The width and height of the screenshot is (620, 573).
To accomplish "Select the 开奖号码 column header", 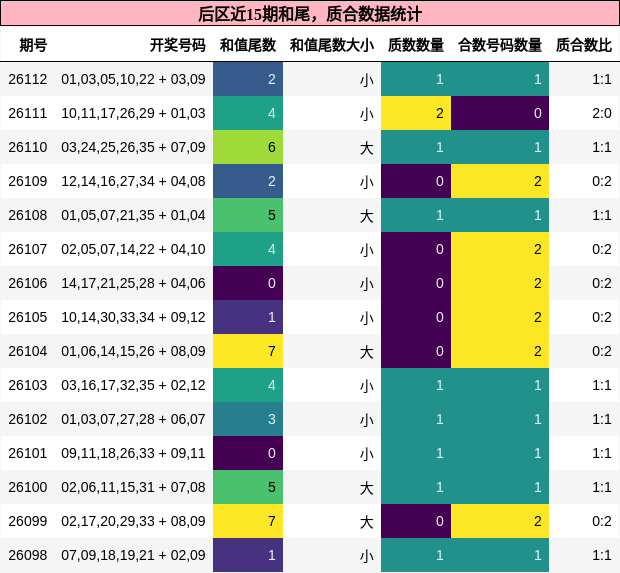I will pos(178,45).
